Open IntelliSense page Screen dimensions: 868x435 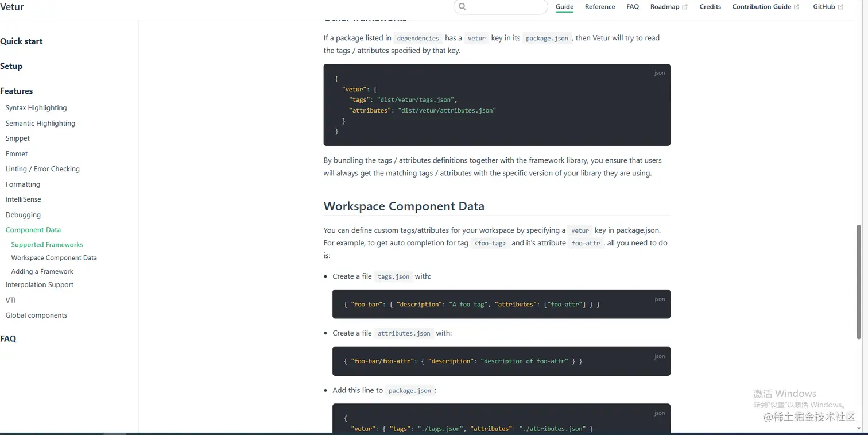click(24, 199)
